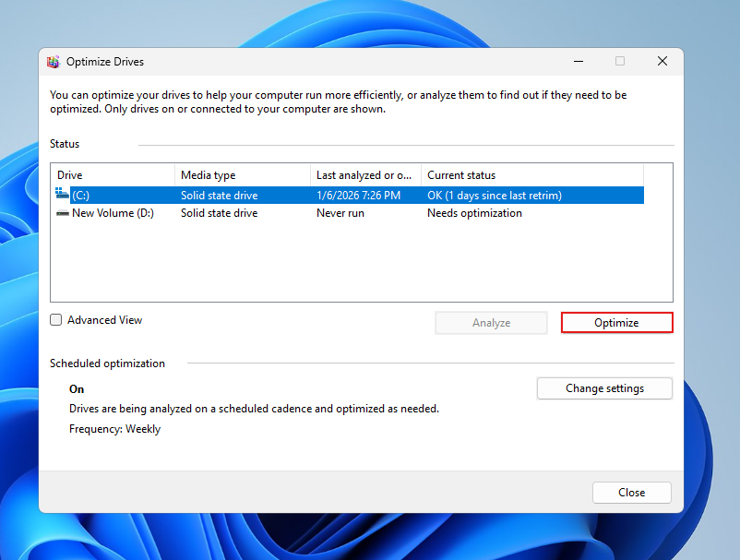Click the Needs optimization status for D:
The width and height of the screenshot is (740, 560).
point(474,213)
